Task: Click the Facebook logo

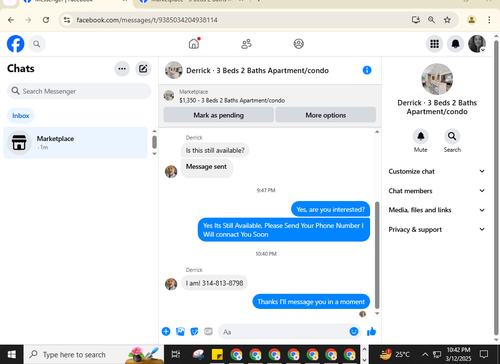Action: click(16, 44)
